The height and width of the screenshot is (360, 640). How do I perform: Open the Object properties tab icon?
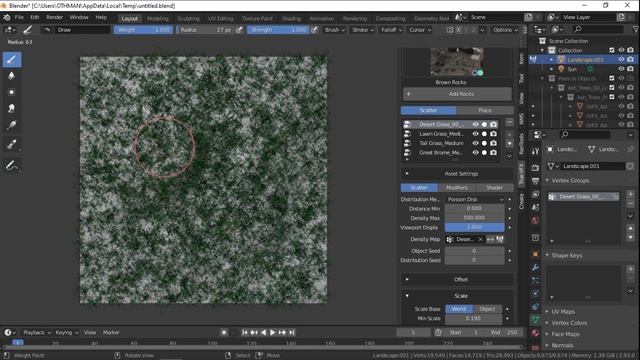[x=535, y=254]
